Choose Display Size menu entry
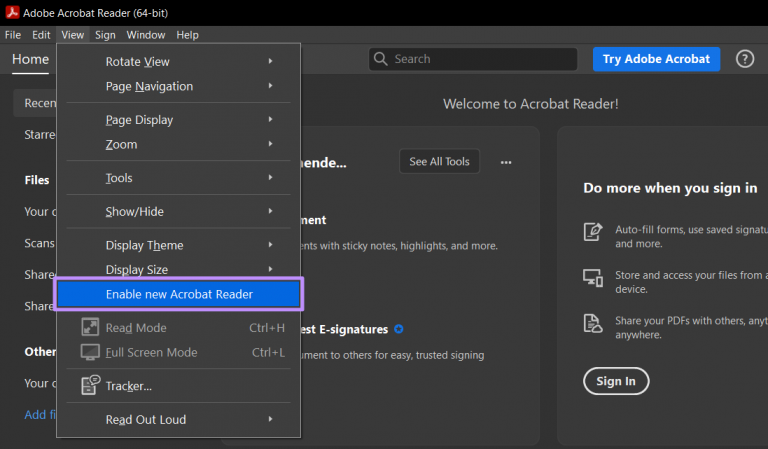The image size is (768, 449). point(179,269)
